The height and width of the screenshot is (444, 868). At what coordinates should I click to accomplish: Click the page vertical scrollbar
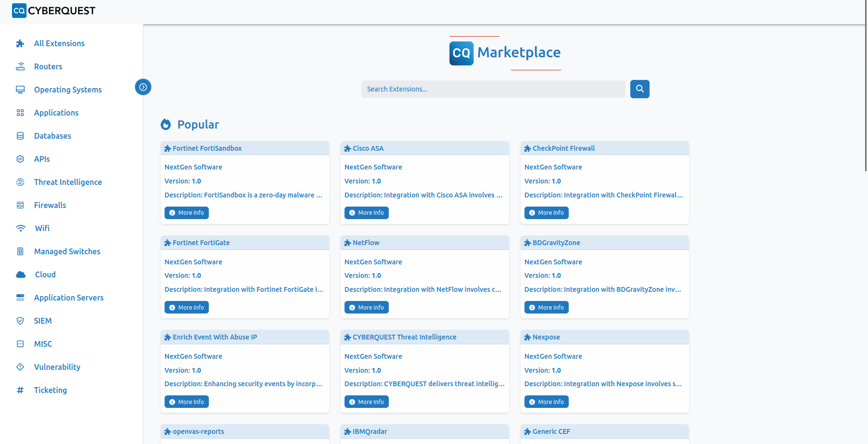[x=866, y=96]
